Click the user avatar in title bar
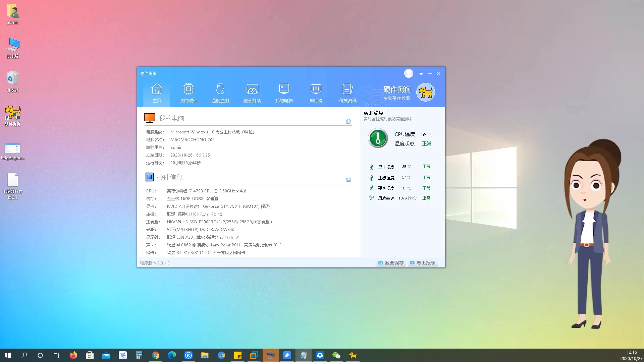The image size is (644, 362). tap(408, 73)
